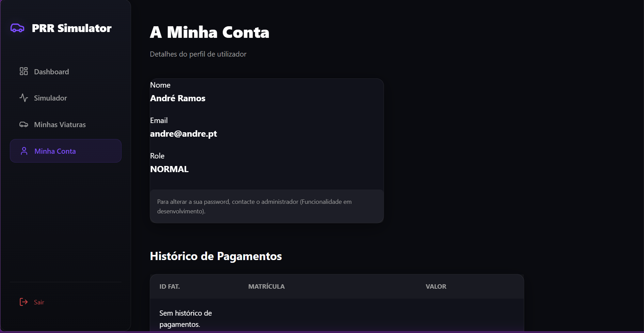Select the active Minha Conta menu entry
Screen dimensions: 644x333
55,151
